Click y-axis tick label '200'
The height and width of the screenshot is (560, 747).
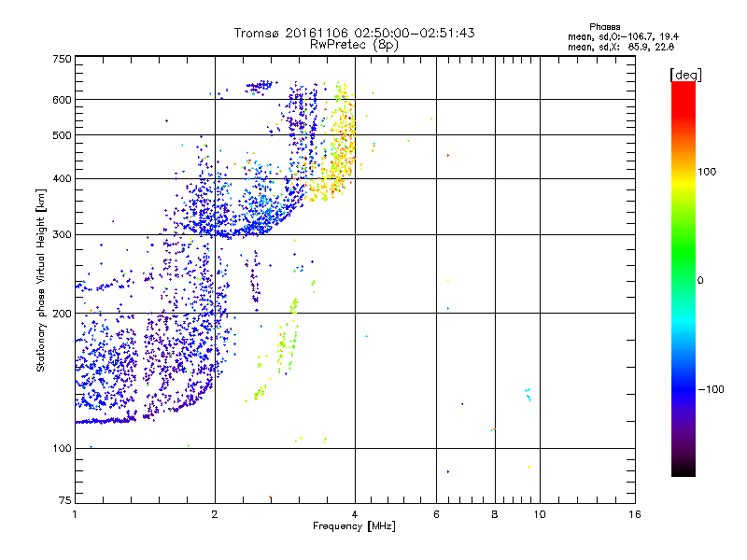tap(62, 314)
